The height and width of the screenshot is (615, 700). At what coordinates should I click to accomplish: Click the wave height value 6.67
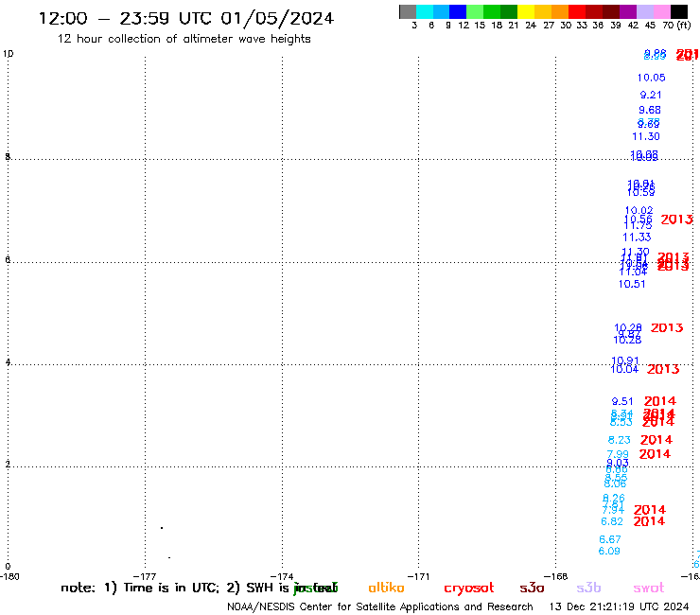coord(610,539)
